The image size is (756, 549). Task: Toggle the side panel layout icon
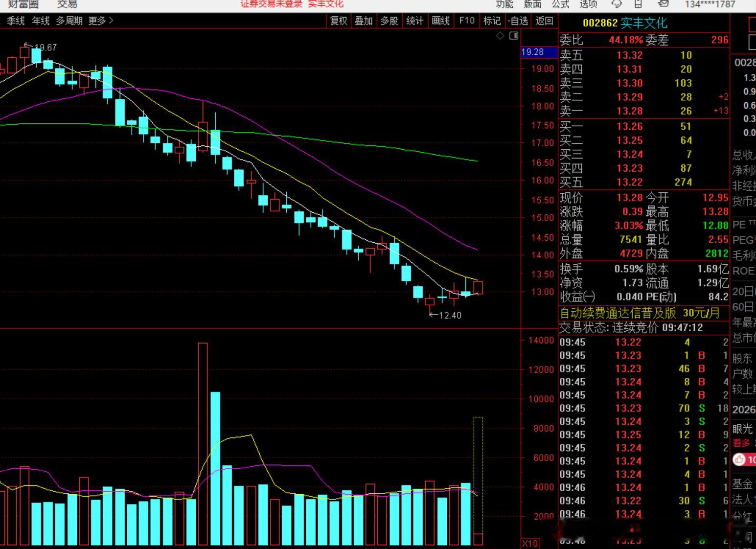point(514,36)
